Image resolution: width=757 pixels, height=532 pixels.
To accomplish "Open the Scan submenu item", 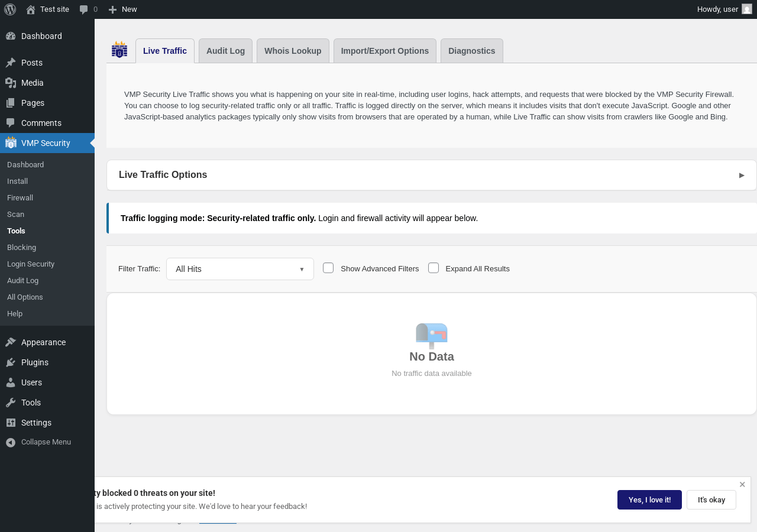I will pos(47,214).
